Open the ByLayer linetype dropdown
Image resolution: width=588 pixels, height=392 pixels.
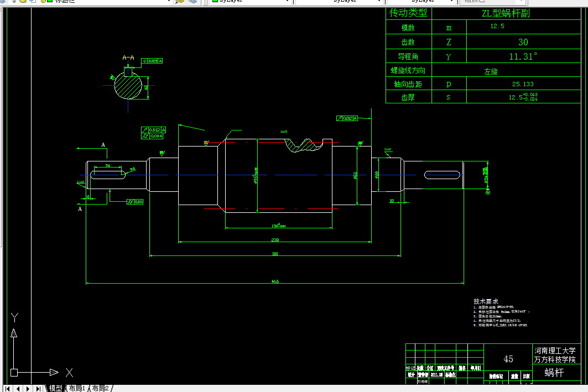pyautogui.click(x=379, y=1)
